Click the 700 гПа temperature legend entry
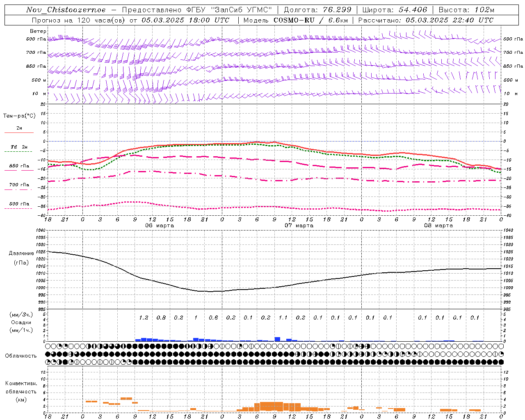The height and width of the screenshot is (420, 525). coord(19,185)
